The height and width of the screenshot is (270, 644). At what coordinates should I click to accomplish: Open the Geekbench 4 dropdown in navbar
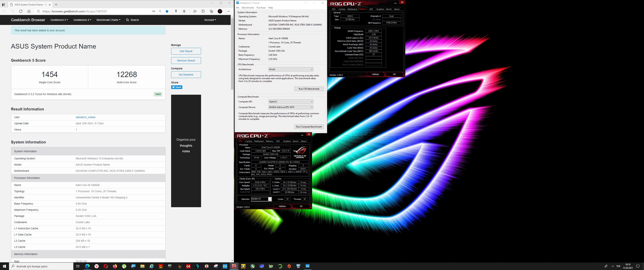pyautogui.click(x=82, y=20)
